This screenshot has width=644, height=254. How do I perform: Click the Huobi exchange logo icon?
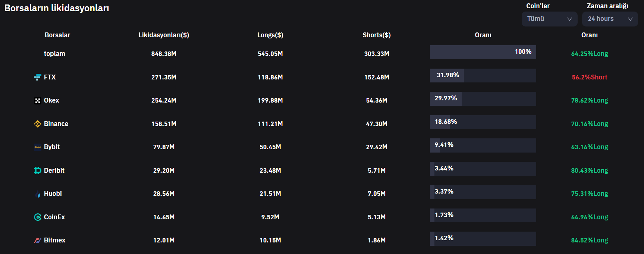tap(38, 194)
